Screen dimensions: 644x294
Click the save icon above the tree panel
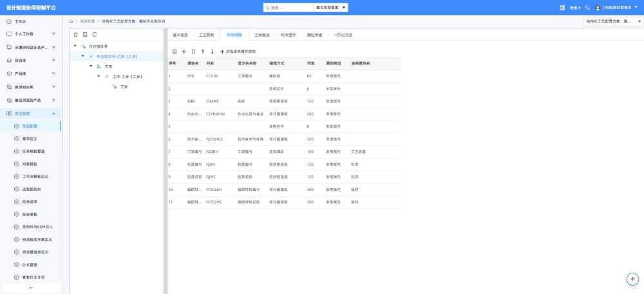(85, 35)
